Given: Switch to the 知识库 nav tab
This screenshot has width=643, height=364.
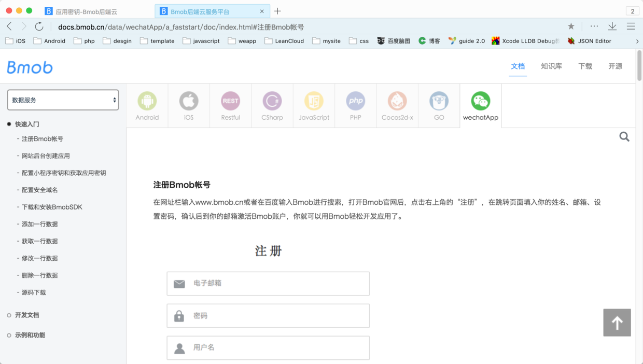Looking at the screenshot, I should [x=551, y=66].
